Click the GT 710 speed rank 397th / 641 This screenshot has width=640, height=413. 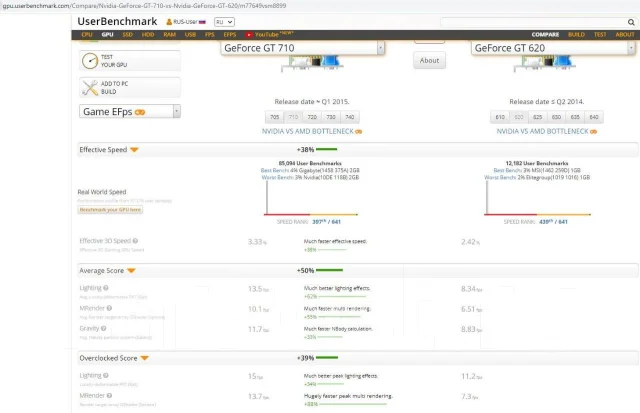[x=326, y=222]
